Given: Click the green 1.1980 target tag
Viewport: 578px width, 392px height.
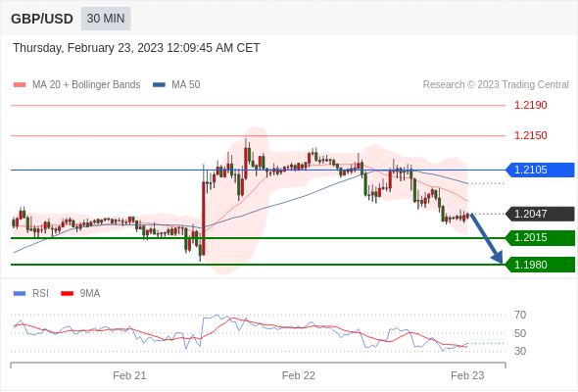Looking at the screenshot, I should coord(540,265).
